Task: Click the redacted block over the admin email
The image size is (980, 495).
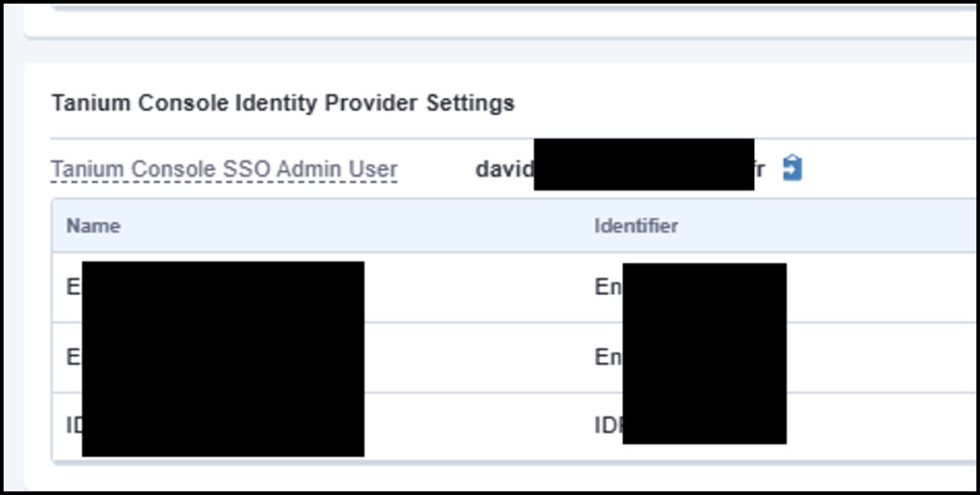Action: coord(643,164)
